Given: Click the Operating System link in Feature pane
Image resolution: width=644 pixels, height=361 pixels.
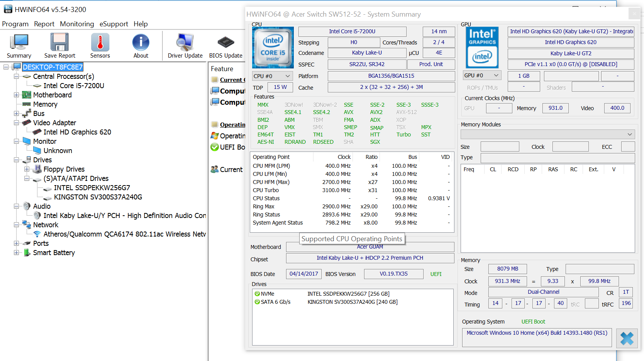Looking at the screenshot, I should pyautogui.click(x=233, y=125).
